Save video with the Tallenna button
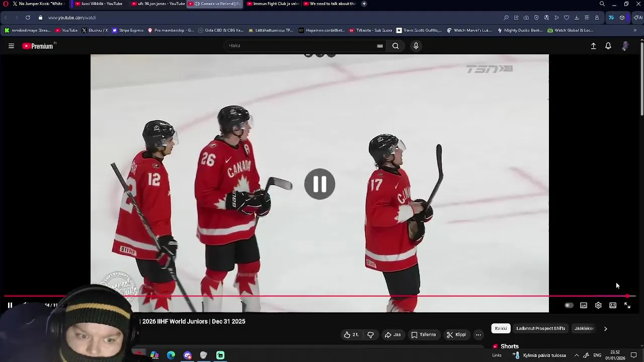The height and width of the screenshot is (362, 644). click(424, 335)
